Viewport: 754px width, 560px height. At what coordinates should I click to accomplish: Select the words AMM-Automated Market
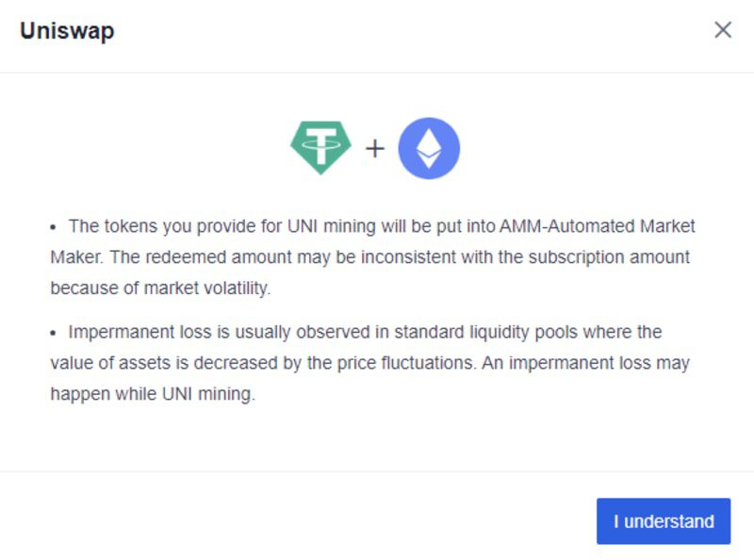598,226
